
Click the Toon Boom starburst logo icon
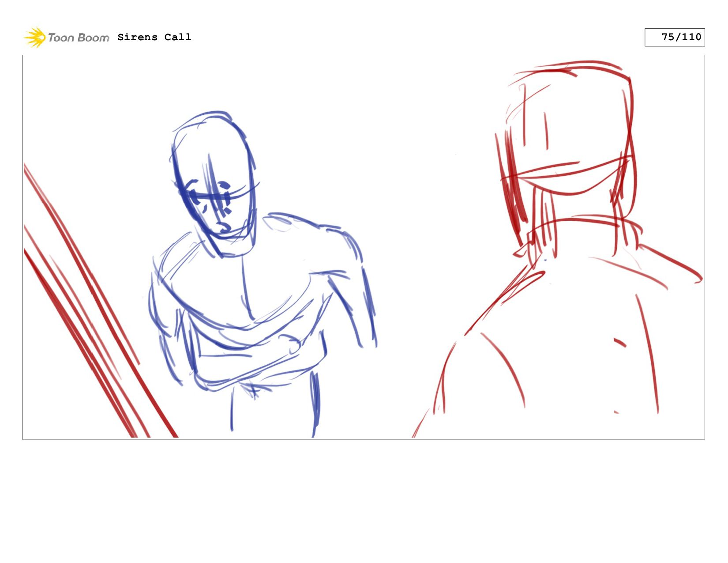tap(35, 37)
